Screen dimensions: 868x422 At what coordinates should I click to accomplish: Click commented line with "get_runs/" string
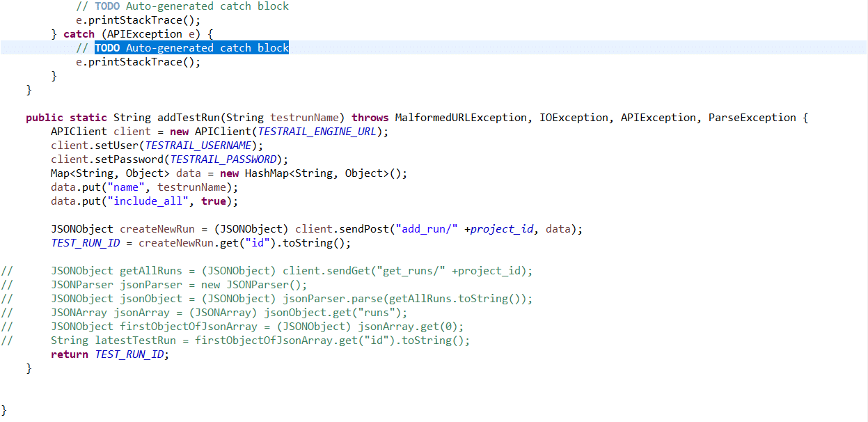(267, 271)
